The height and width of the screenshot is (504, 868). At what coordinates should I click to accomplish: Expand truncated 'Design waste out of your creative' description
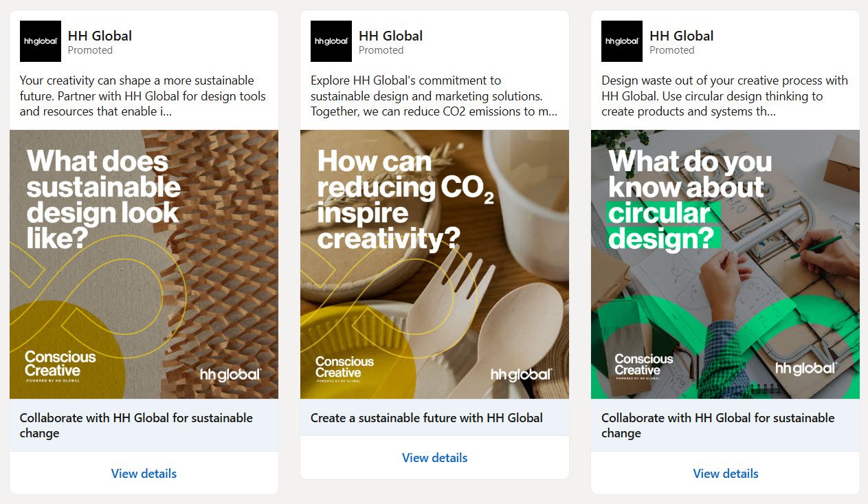tap(768, 111)
